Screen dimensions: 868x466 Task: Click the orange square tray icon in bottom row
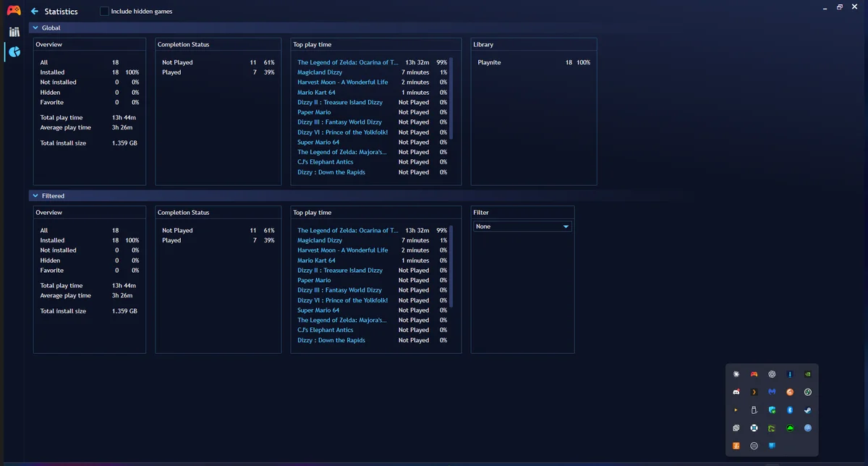736,446
